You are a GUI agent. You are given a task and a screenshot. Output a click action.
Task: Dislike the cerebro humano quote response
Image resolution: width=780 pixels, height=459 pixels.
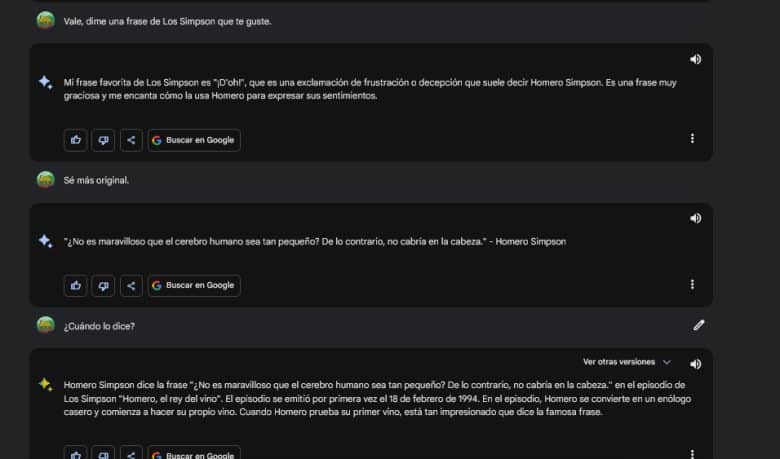point(103,285)
